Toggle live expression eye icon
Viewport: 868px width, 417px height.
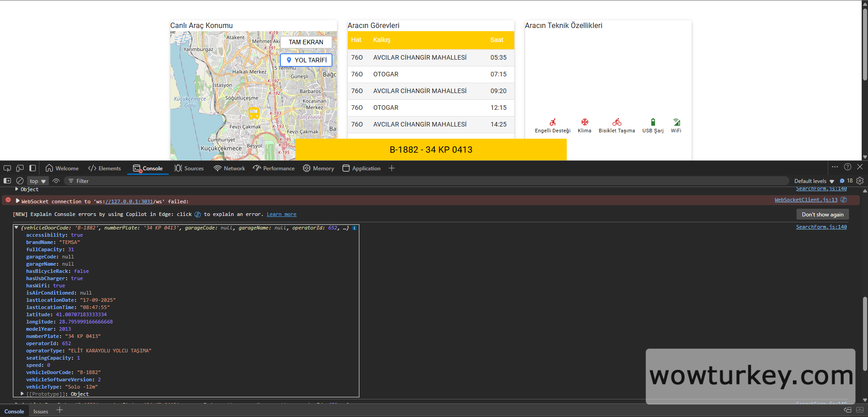point(56,181)
